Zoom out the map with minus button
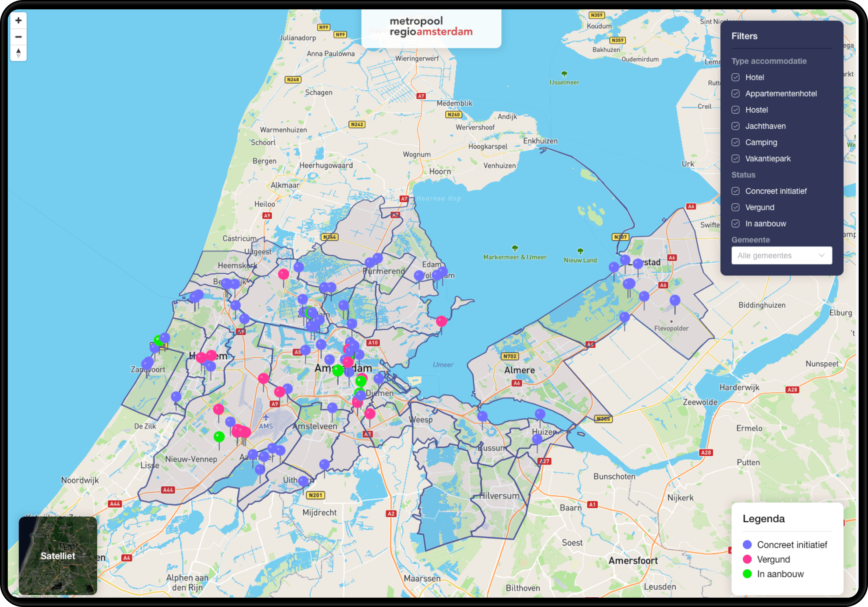The width and height of the screenshot is (868, 607). [x=18, y=37]
